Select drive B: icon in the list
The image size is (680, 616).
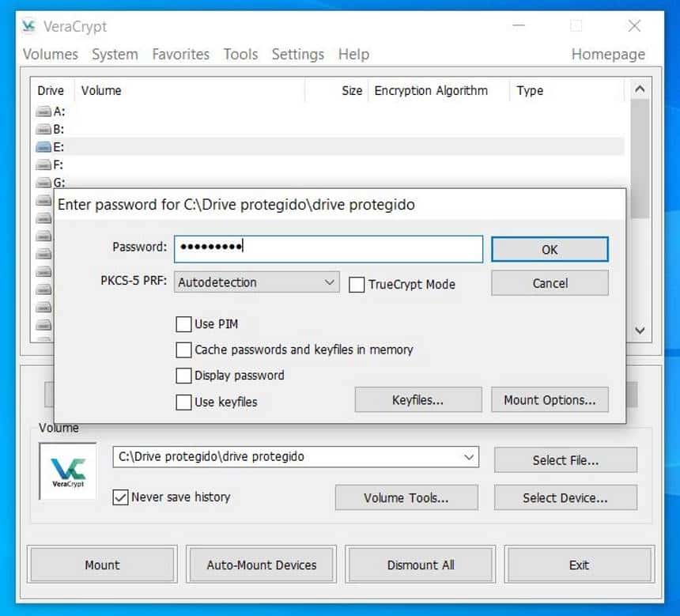(x=43, y=129)
